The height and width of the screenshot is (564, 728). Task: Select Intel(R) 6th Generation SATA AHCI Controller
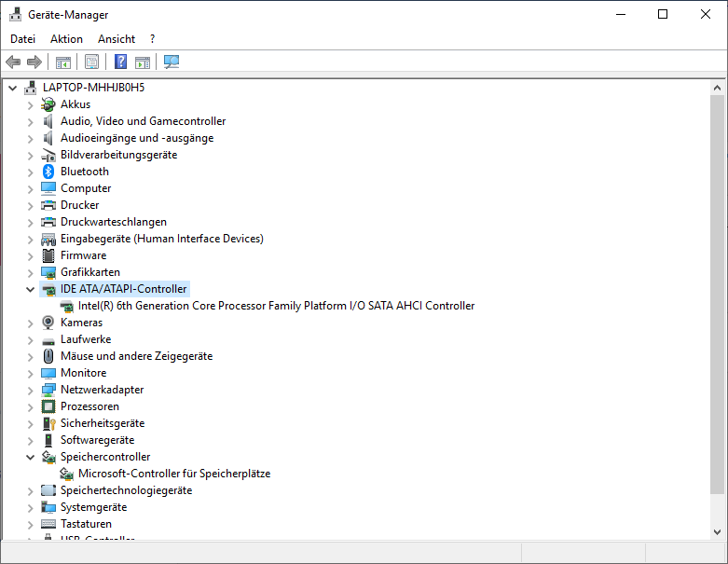point(276,306)
